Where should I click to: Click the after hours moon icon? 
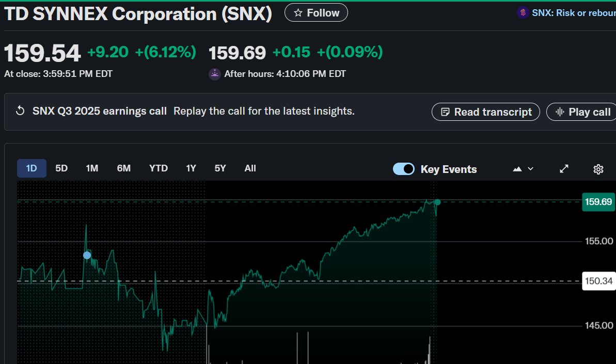(214, 74)
